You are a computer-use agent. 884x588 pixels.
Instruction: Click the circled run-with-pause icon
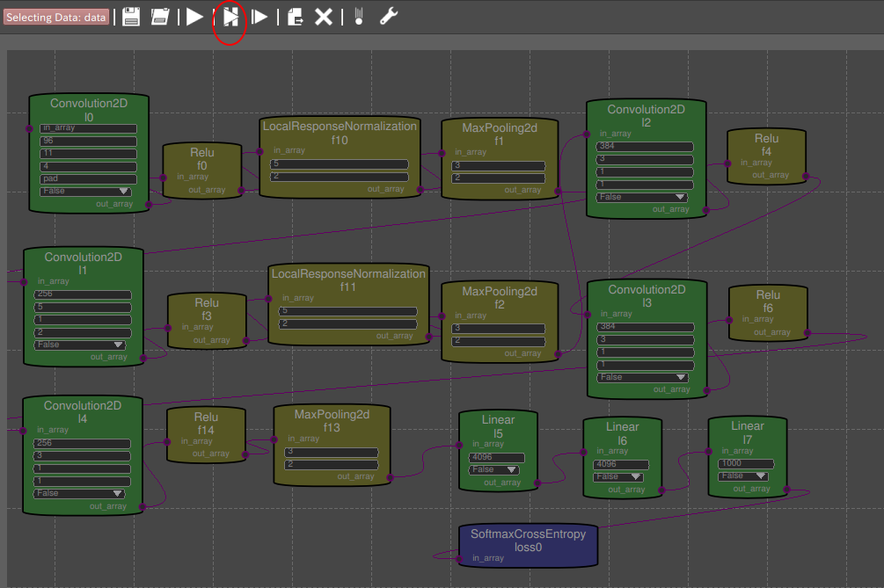click(230, 17)
